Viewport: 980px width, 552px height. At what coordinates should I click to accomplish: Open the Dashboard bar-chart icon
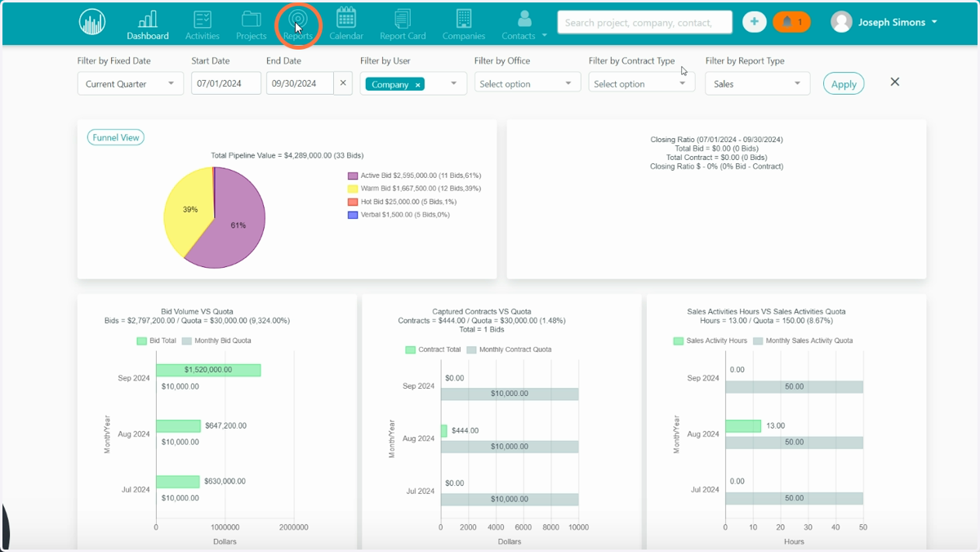[148, 19]
